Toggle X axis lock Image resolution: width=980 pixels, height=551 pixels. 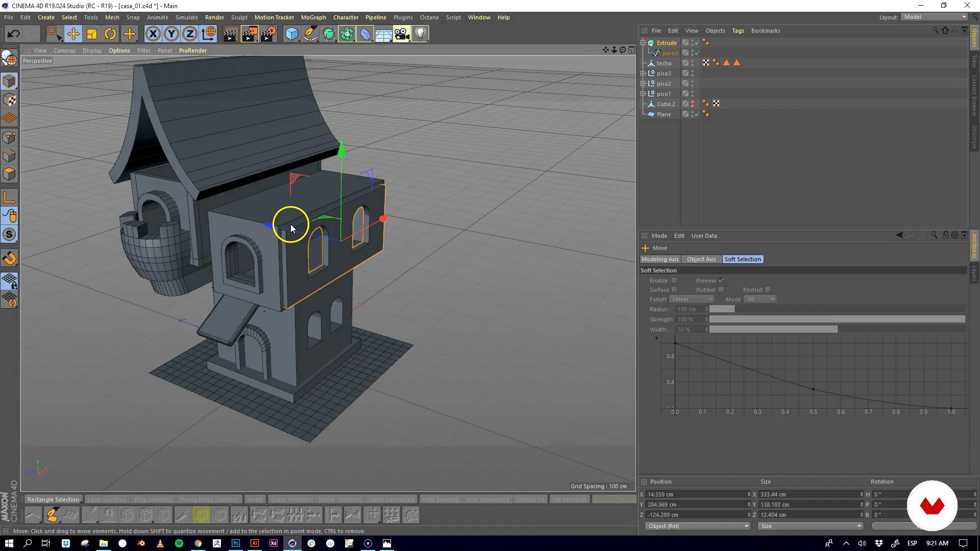tap(153, 34)
